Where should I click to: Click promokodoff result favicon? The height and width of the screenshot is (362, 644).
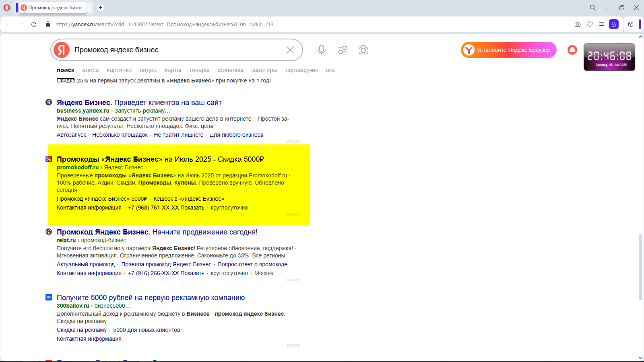[49, 159]
